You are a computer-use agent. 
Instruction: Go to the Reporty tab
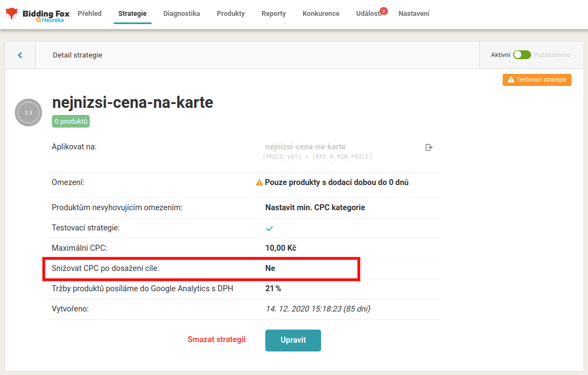point(273,14)
